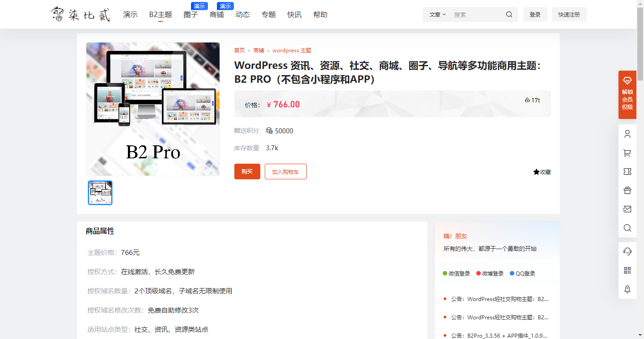The height and width of the screenshot is (339, 644).
Task: Open the 商铺 menu item
Action: pos(216,15)
